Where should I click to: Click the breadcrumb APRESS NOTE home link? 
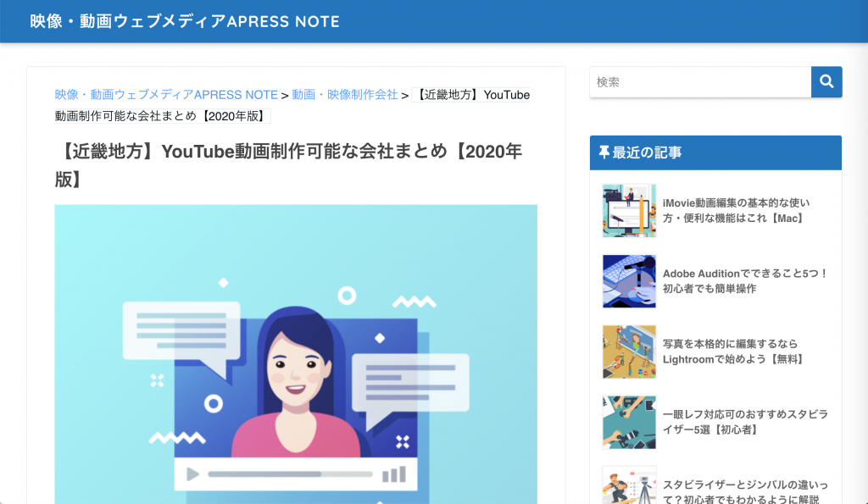[166, 95]
